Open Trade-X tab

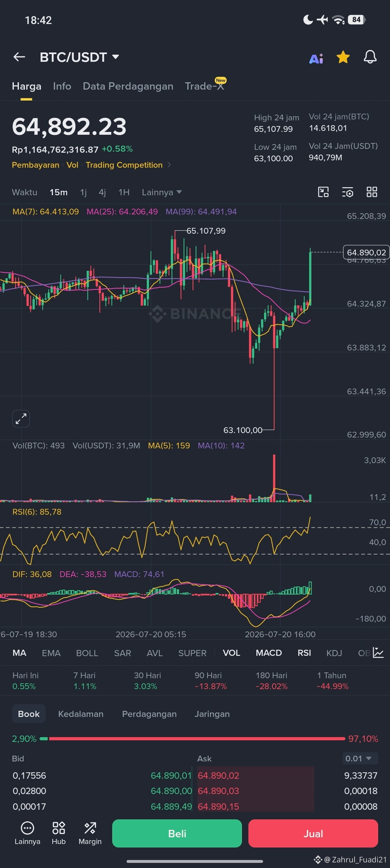coord(205,86)
